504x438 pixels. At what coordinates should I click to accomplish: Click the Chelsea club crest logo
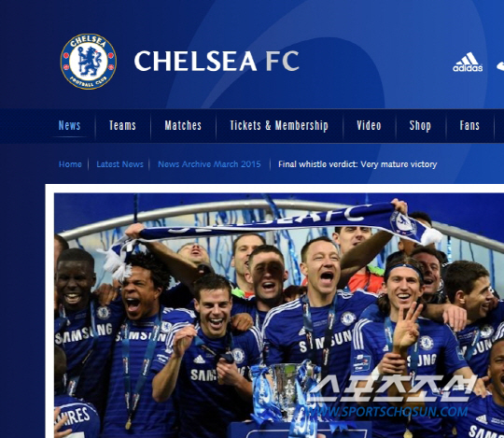pyautogui.click(x=89, y=62)
